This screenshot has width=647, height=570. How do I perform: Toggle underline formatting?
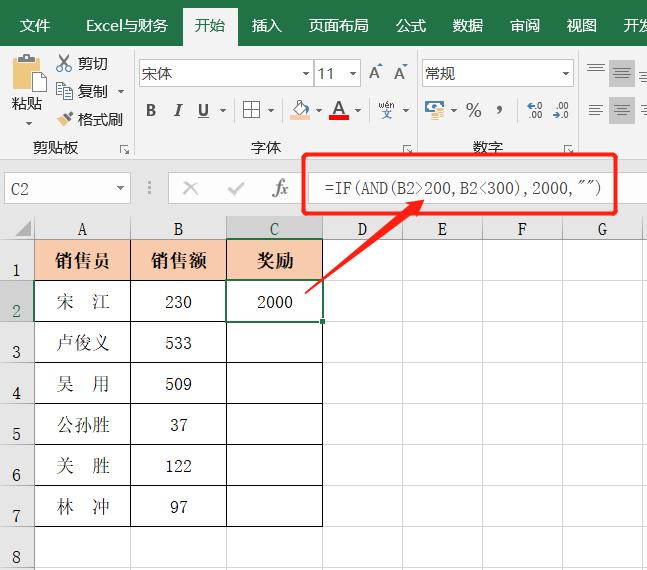point(203,110)
